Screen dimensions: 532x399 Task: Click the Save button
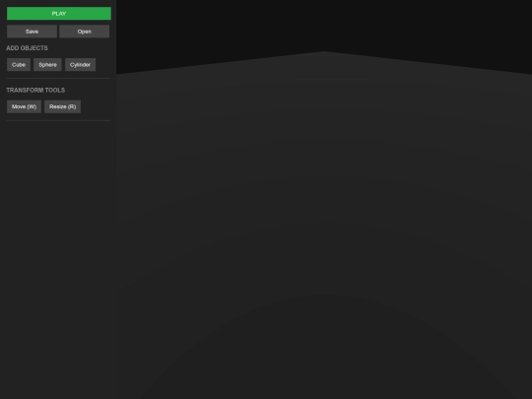32,32
